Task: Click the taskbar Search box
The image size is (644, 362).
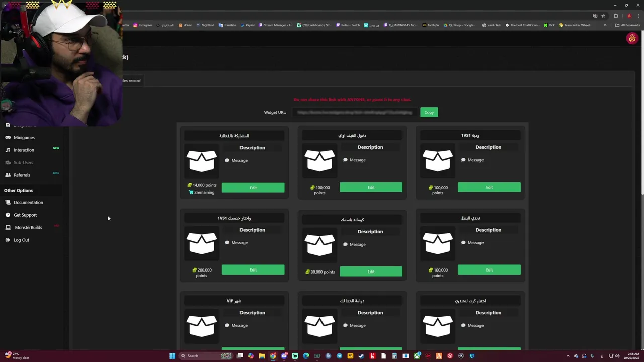Action: (x=207, y=356)
